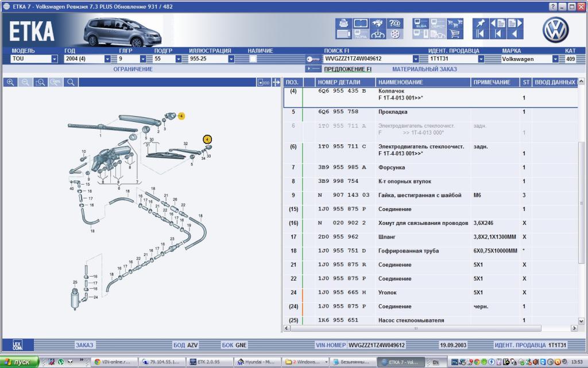Go to the next page icon
588x368 pixels.
pos(515,23)
